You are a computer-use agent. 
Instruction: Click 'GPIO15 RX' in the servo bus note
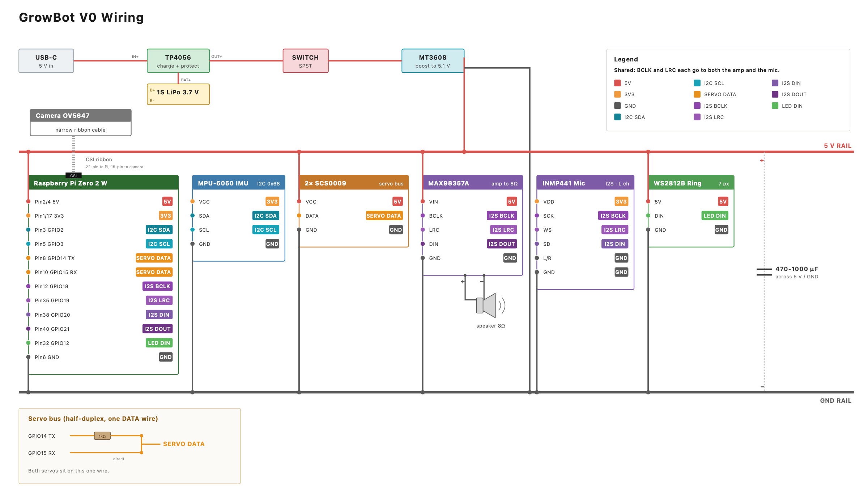tap(42, 453)
